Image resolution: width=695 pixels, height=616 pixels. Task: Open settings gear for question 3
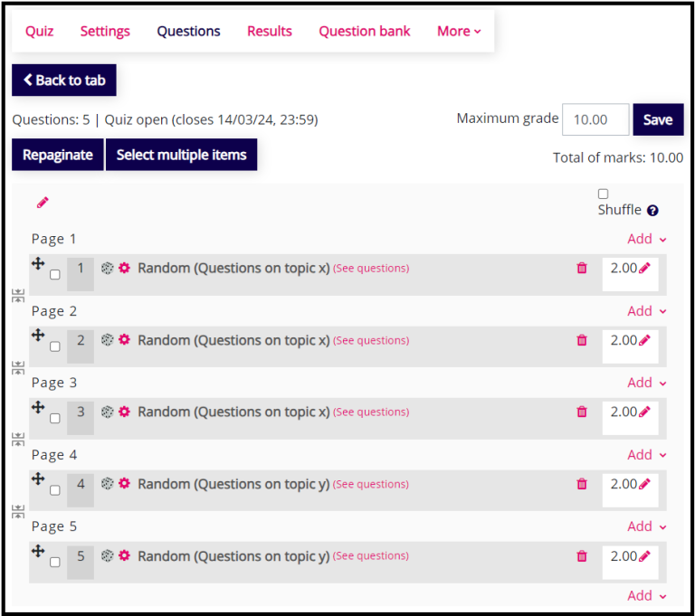125,412
